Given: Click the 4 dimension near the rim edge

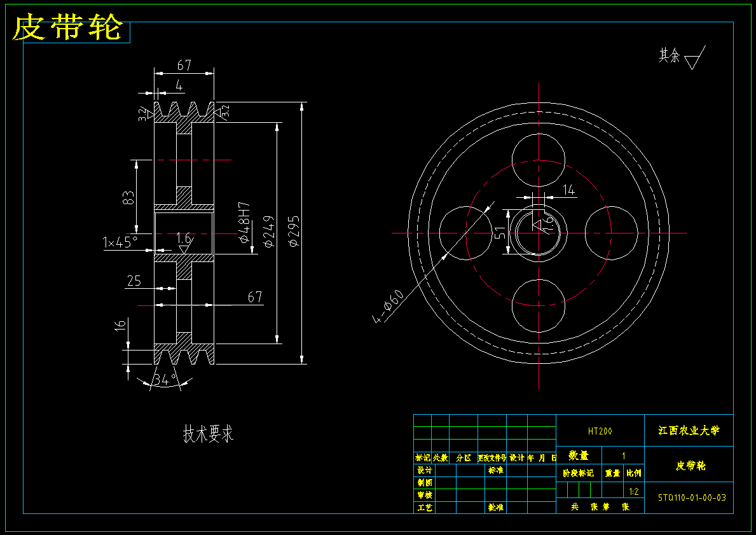Looking at the screenshot, I should 179,86.
